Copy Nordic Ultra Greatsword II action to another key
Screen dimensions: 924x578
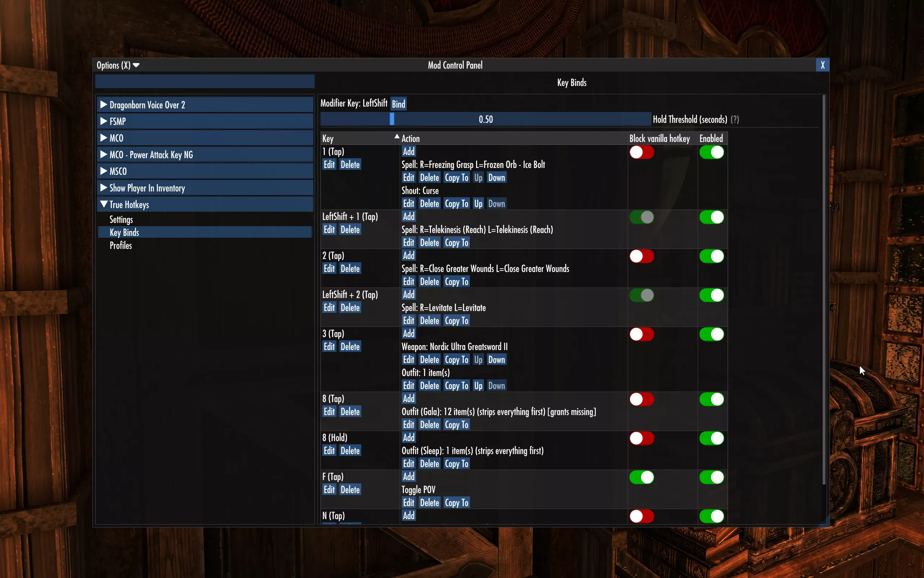[x=457, y=360]
